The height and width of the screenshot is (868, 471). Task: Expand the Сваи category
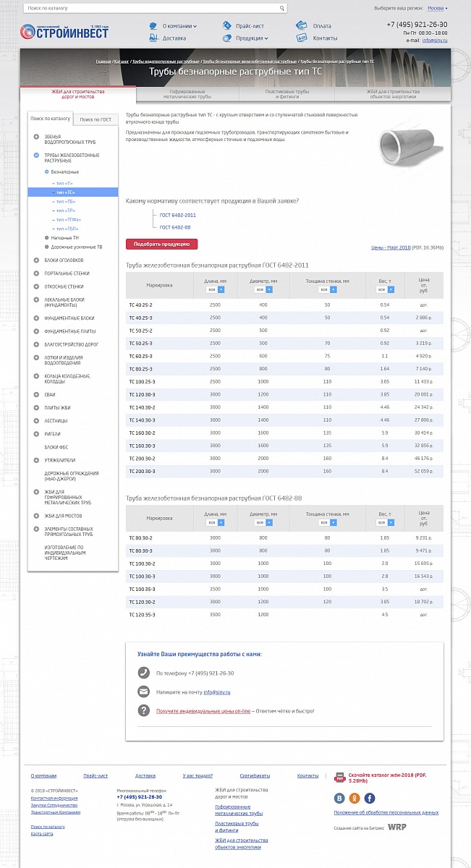coord(36,394)
